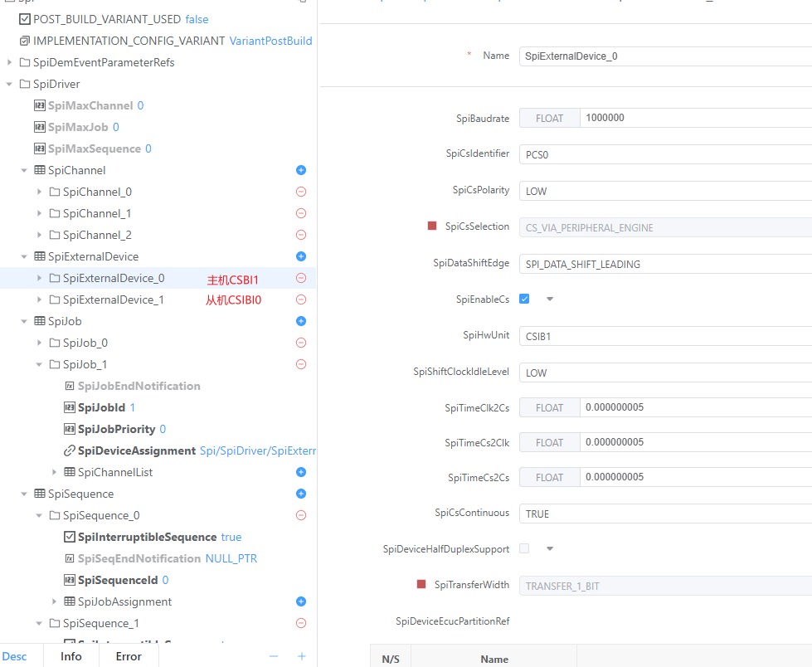Delete SpiExternalDevice_0 via minus icon
Viewport: 812px width, 667px height.
[x=301, y=278]
